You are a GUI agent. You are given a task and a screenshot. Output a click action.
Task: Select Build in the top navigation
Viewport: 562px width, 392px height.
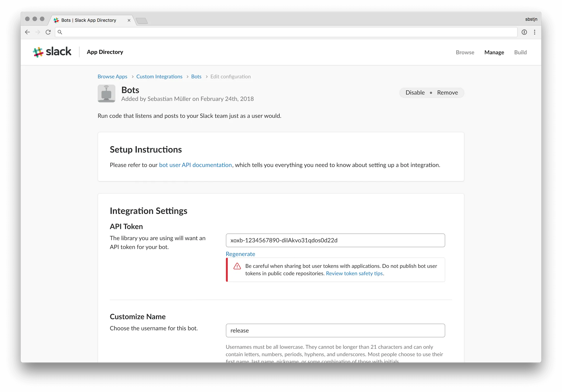521,52
